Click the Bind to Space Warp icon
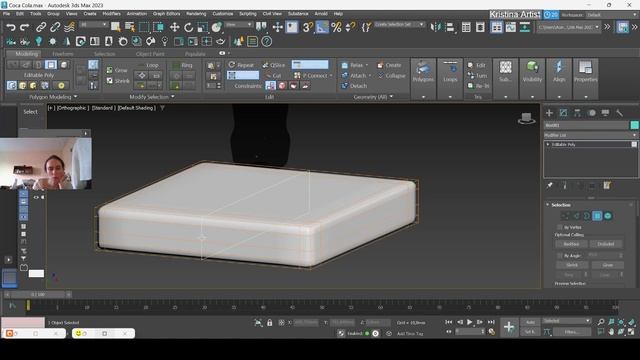 69,27
